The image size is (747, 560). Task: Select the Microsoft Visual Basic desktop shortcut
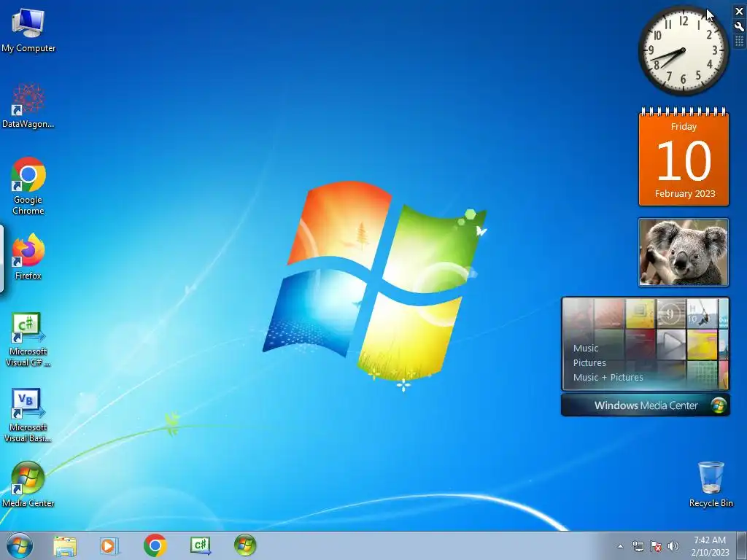pos(28,416)
